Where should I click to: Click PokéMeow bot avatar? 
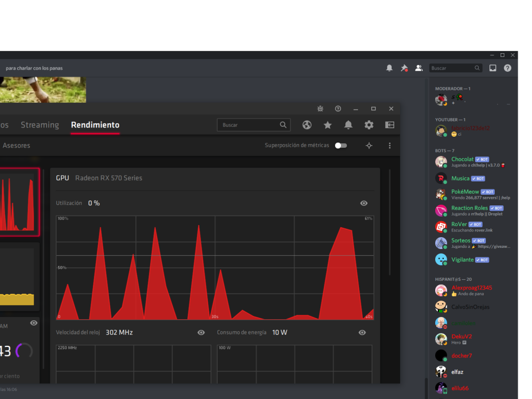pyautogui.click(x=441, y=194)
